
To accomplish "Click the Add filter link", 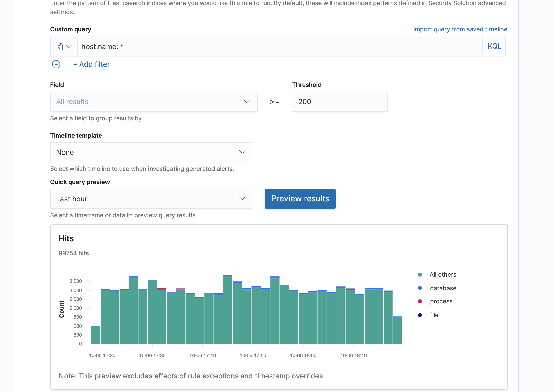I will point(91,64).
